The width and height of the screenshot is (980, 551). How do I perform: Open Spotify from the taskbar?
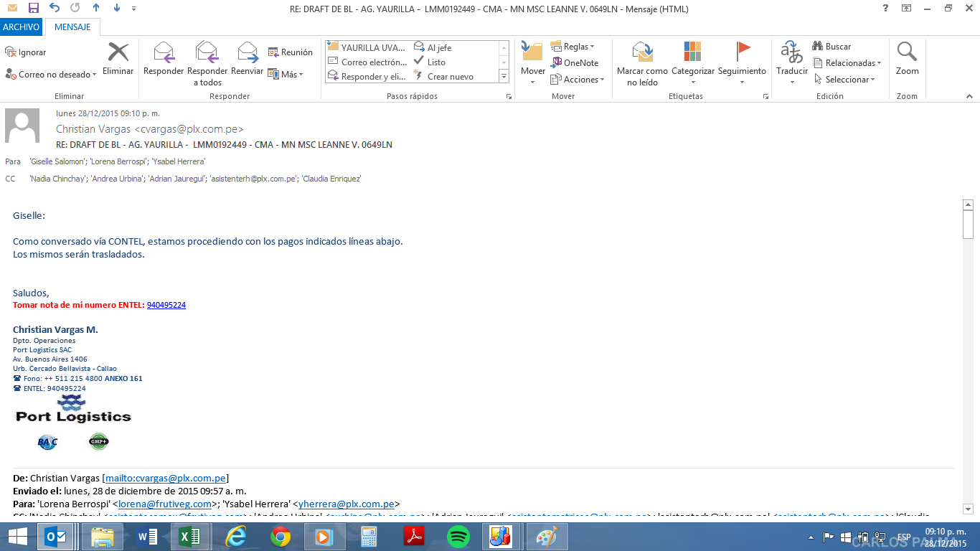coord(458,537)
